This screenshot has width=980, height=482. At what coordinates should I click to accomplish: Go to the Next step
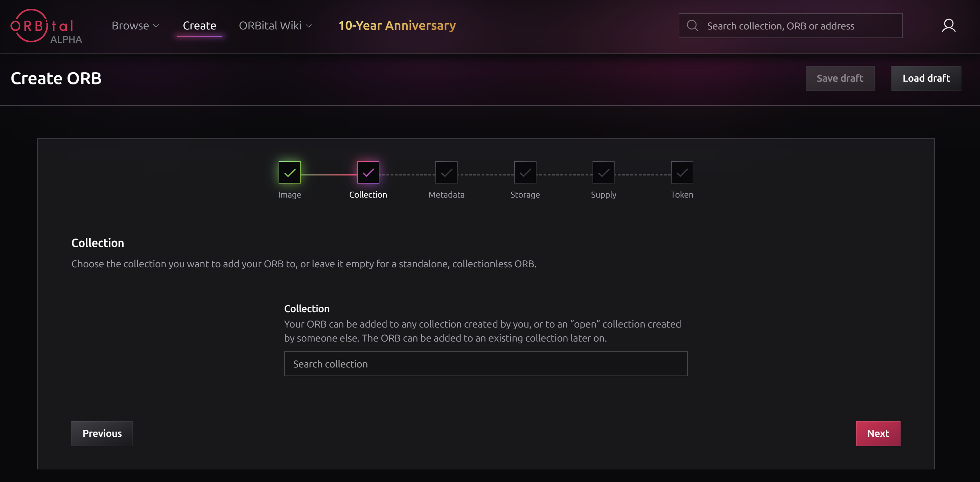(x=878, y=433)
